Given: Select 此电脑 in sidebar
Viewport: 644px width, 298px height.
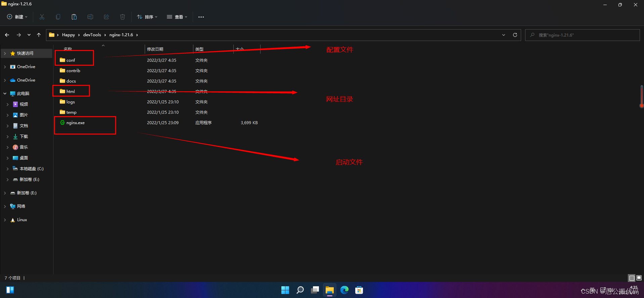Looking at the screenshot, I should [23, 94].
